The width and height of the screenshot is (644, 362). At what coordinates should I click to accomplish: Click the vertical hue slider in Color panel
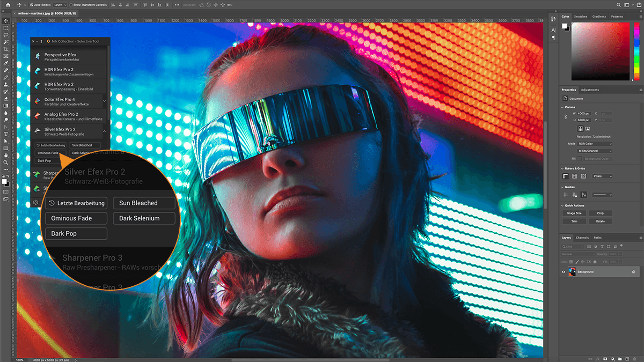tap(636, 51)
